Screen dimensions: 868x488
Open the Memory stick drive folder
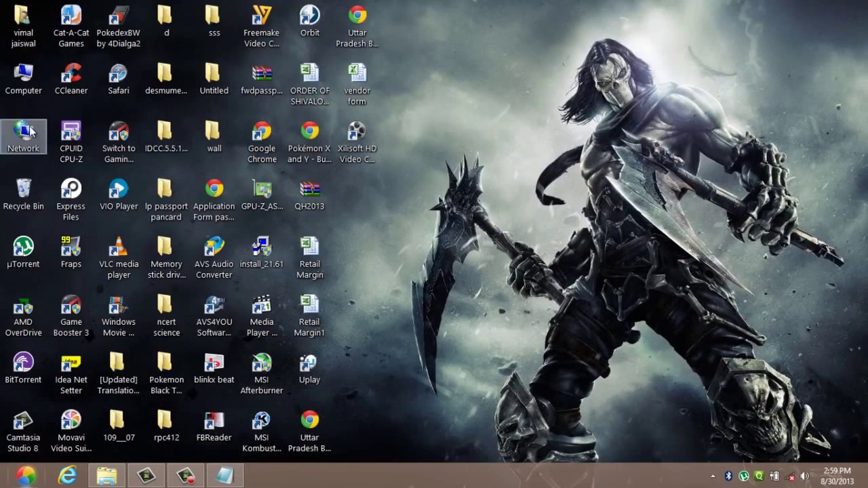[x=166, y=258]
